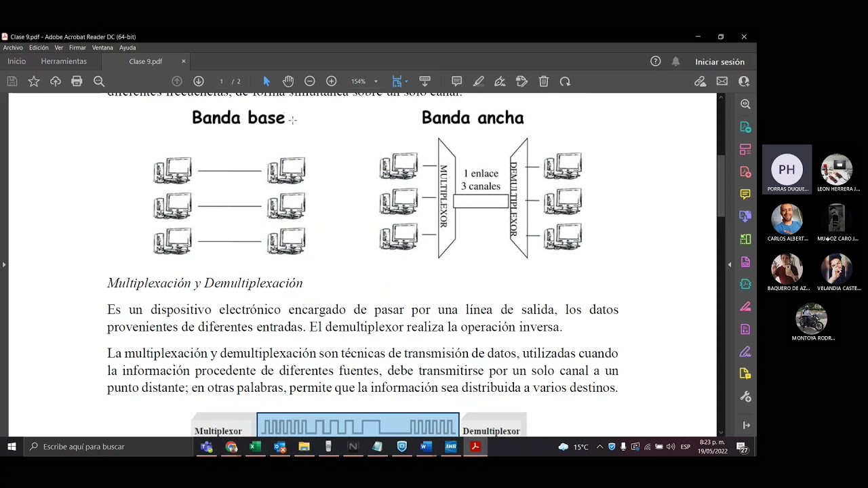This screenshot has height=488, width=868.
Task: Show hidden system tray icons
Action: pos(599,447)
